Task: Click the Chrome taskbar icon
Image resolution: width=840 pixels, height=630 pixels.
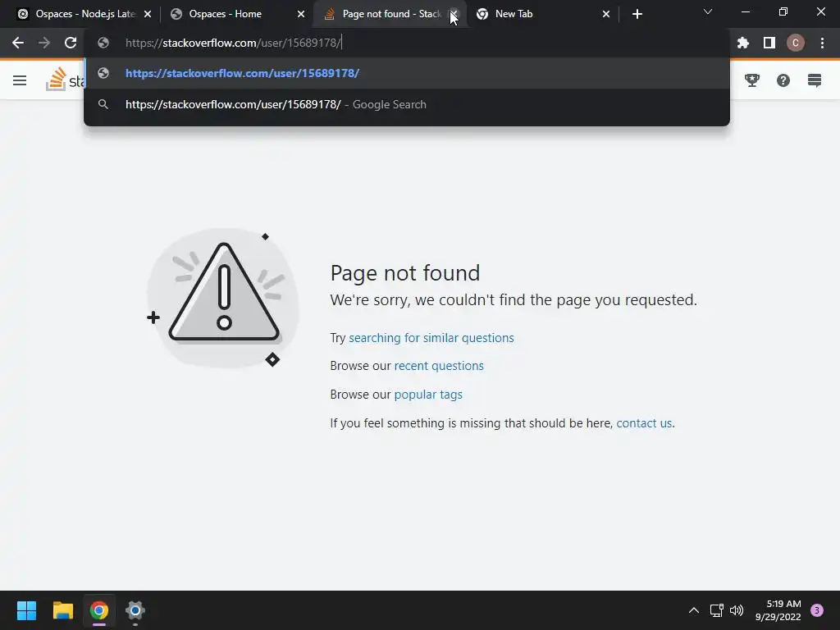Action: [x=98, y=610]
